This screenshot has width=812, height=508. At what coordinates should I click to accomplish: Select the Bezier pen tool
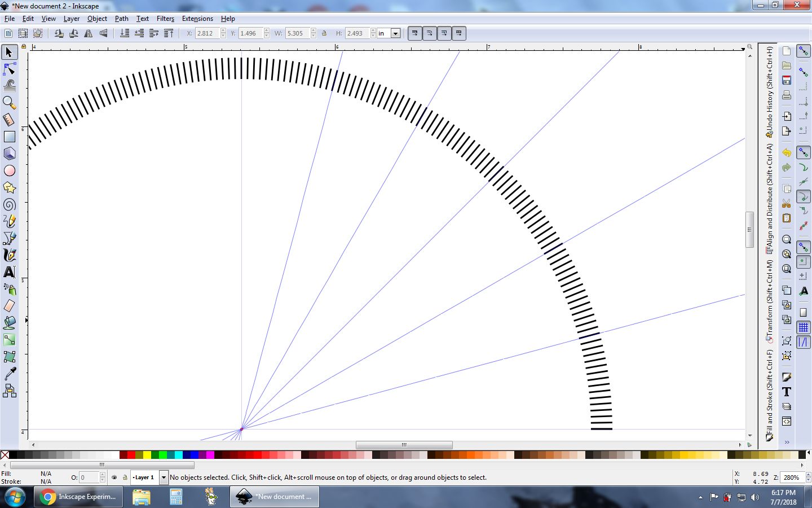tap(10, 238)
